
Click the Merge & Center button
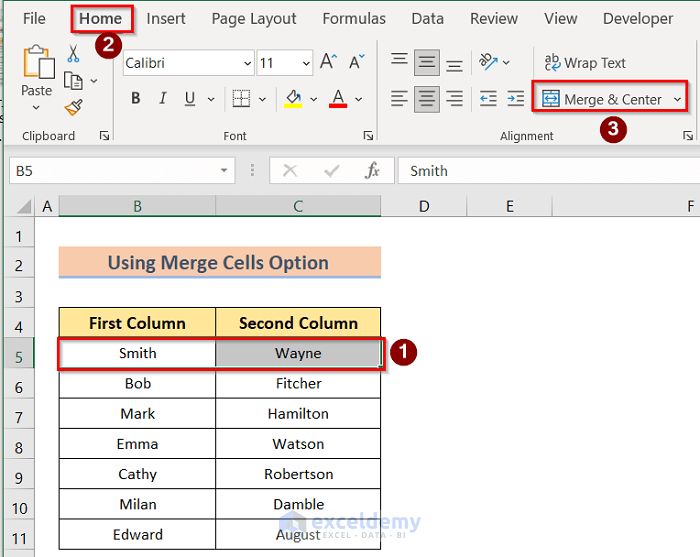(x=603, y=99)
